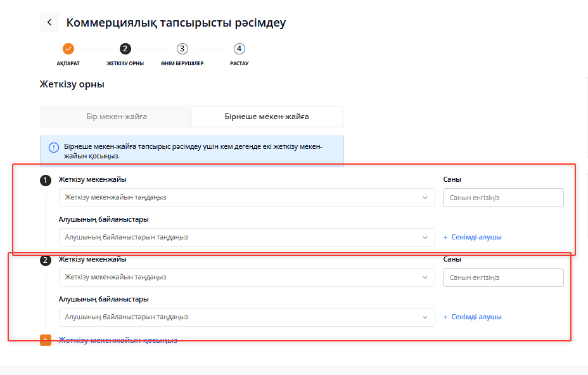Image resolution: width=588 pixels, height=375 pixels.
Task: Click step 2 Жеткізу орны circle
Action: tap(125, 49)
